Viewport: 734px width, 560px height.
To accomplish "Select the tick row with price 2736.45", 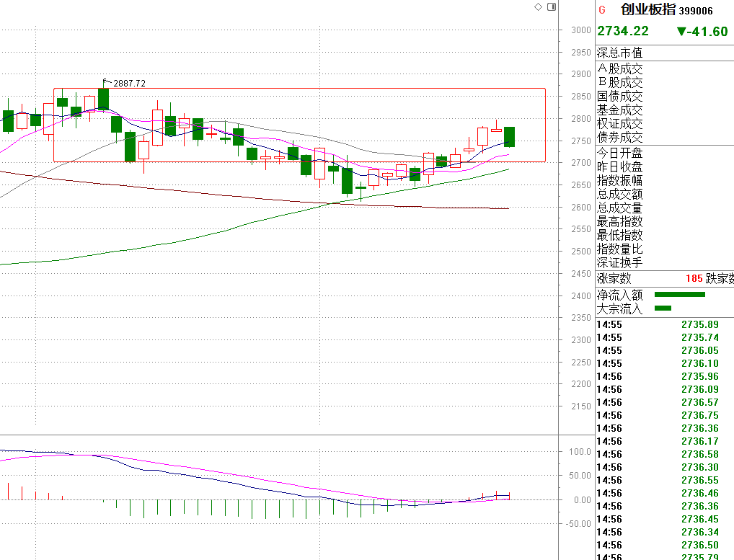I will point(665,520).
